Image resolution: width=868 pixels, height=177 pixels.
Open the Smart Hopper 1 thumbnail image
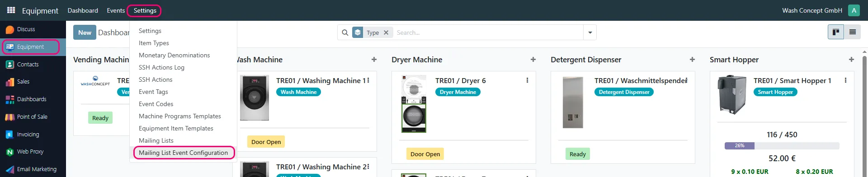click(x=732, y=95)
